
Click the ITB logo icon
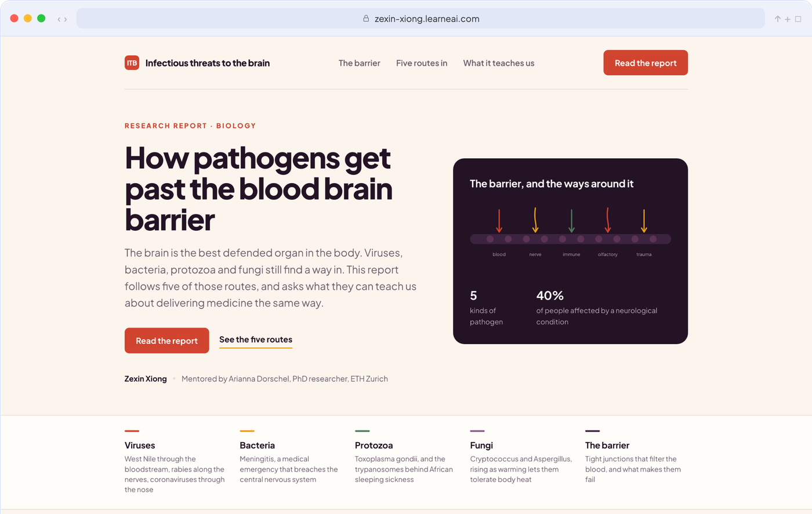click(x=132, y=63)
